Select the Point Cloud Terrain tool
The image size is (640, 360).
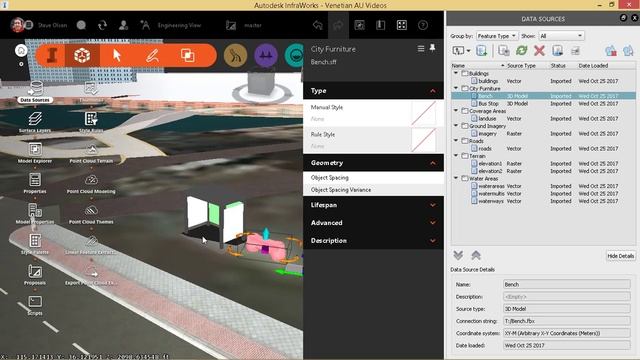(x=91, y=149)
